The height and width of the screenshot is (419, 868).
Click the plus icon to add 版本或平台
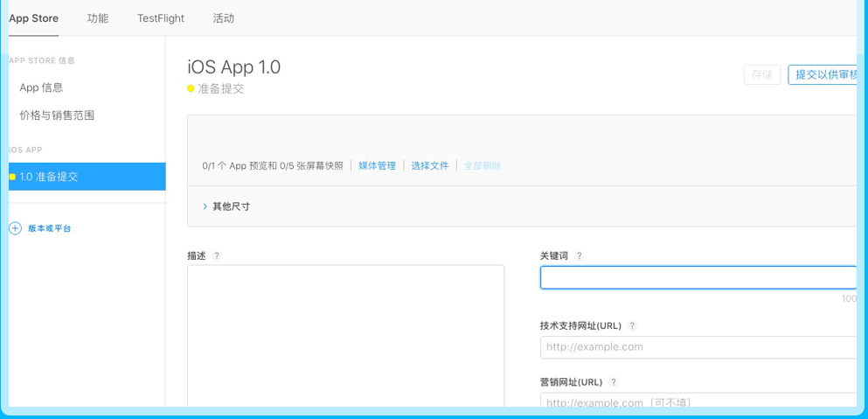click(x=15, y=228)
